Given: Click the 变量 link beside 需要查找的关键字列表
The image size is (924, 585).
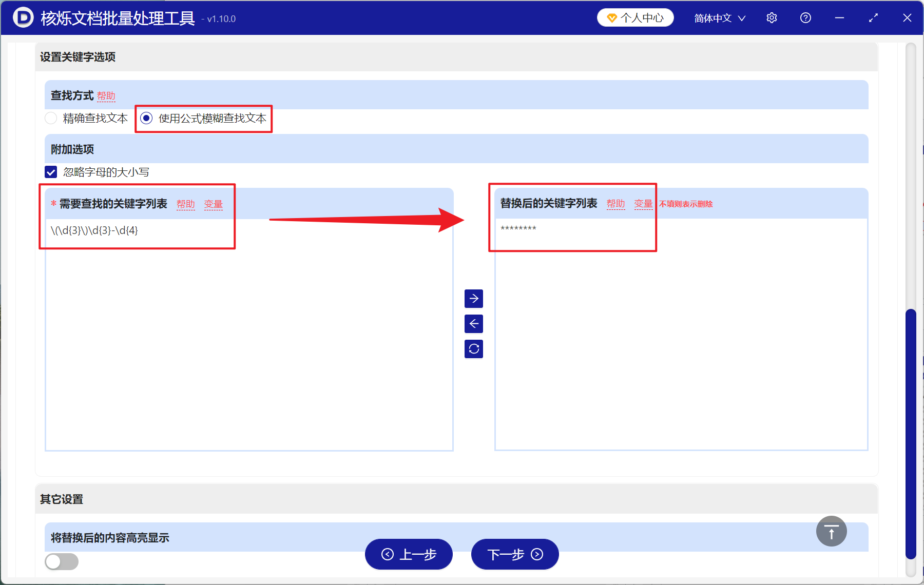Looking at the screenshot, I should (x=213, y=204).
